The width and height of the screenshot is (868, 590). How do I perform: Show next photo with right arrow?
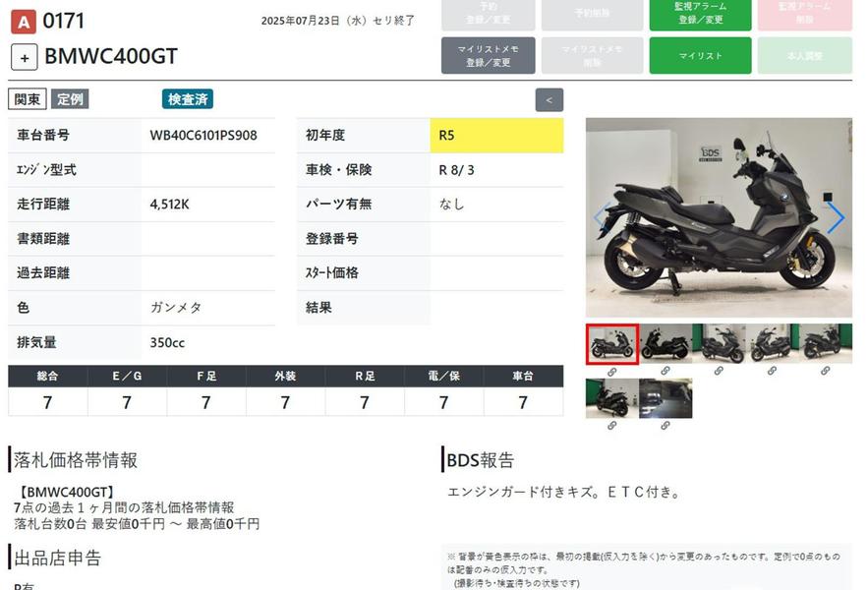pyautogui.click(x=835, y=217)
